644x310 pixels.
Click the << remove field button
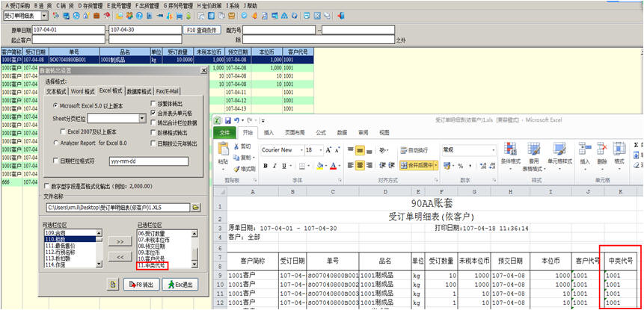tap(120, 258)
